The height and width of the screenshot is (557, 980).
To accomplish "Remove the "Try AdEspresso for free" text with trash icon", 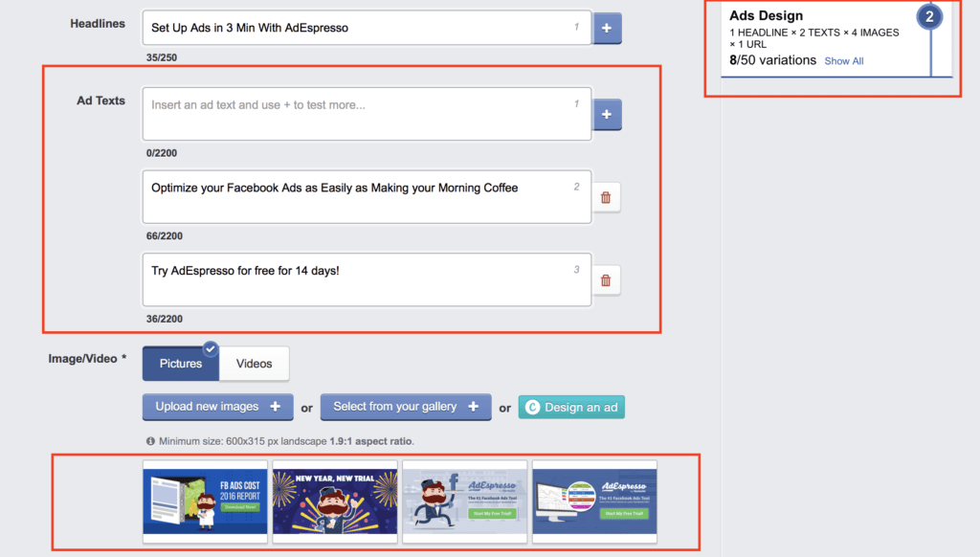I will click(607, 279).
